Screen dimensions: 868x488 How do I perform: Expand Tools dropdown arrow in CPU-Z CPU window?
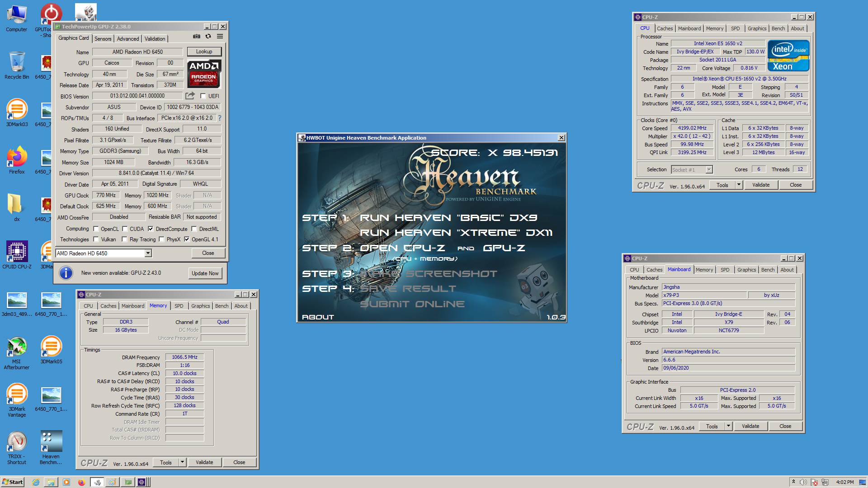click(739, 185)
